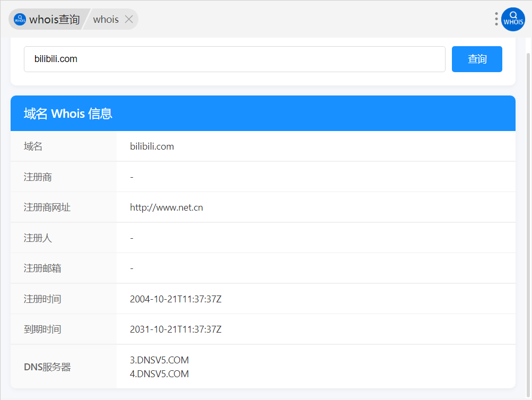Click the 查询 search button
The width and height of the screenshot is (532, 400).
(x=477, y=59)
